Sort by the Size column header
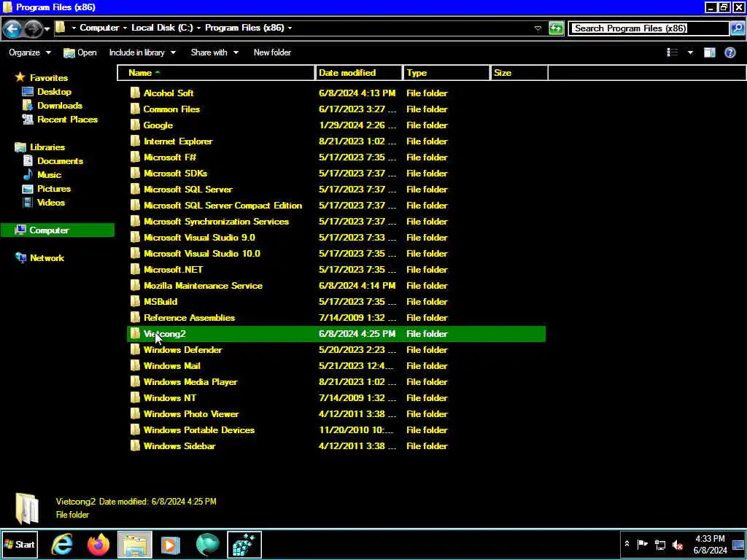The image size is (747, 560). (x=519, y=73)
